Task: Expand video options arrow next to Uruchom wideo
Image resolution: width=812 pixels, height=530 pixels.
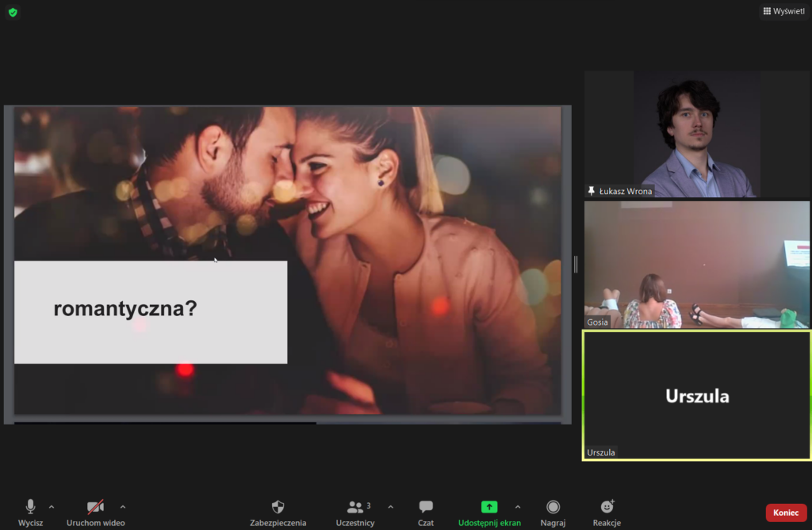Action: click(x=122, y=506)
